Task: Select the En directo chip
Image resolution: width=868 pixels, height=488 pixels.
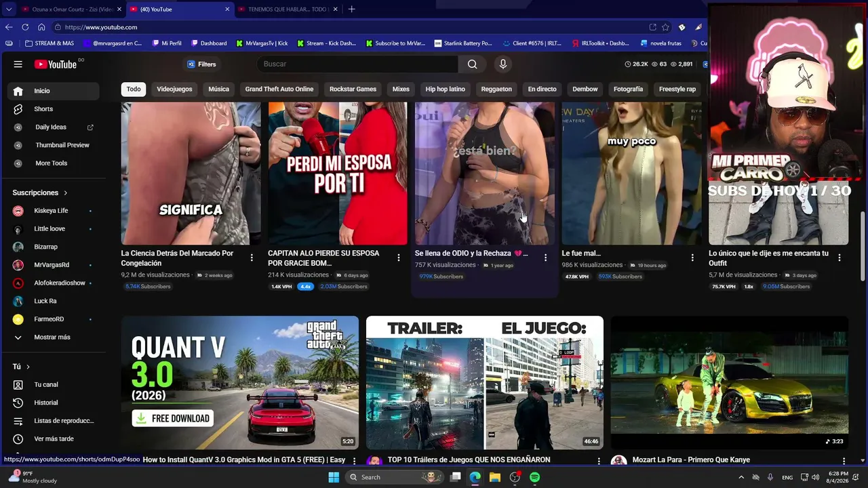Action: click(x=542, y=89)
